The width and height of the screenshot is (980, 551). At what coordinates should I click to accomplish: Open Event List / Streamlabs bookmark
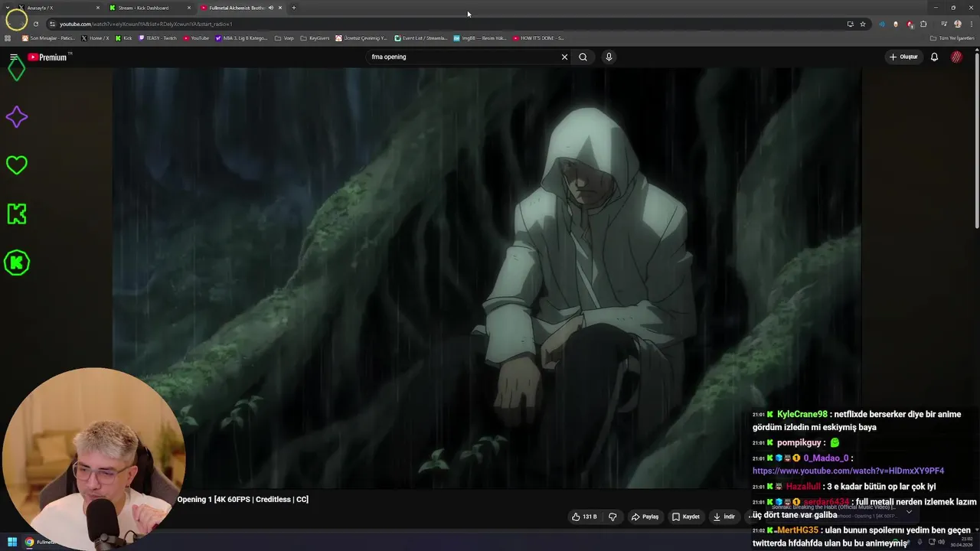point(421,37)
